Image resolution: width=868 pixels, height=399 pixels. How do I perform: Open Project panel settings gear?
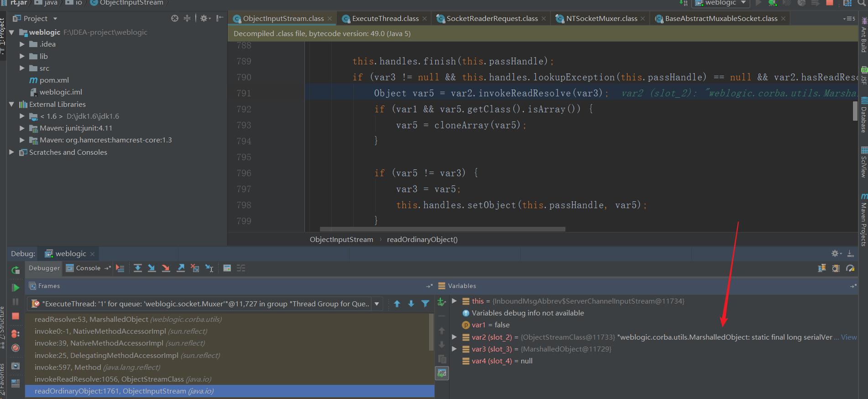pyautogui.click(x=205, y=18)
